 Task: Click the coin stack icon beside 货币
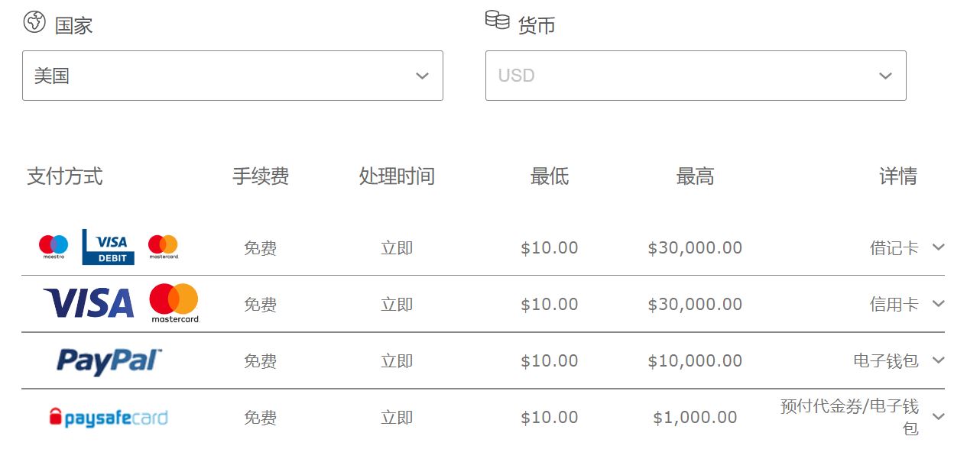pyautogui.click(x=497, y=20)
